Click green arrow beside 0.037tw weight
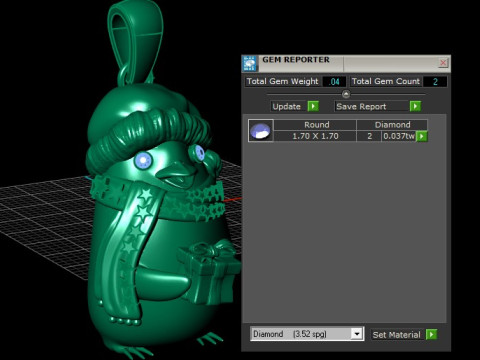This screenshot has height=360, width=480. (422, 136)
